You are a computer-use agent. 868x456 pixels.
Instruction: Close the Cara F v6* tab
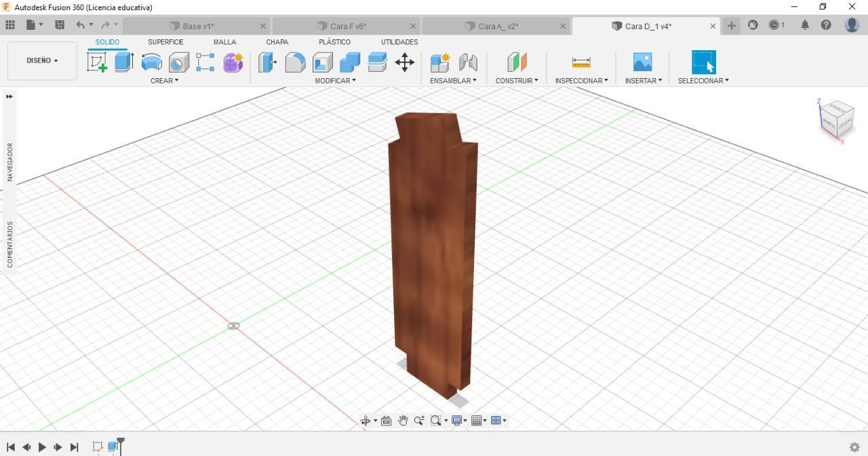(x=413, y=26)
